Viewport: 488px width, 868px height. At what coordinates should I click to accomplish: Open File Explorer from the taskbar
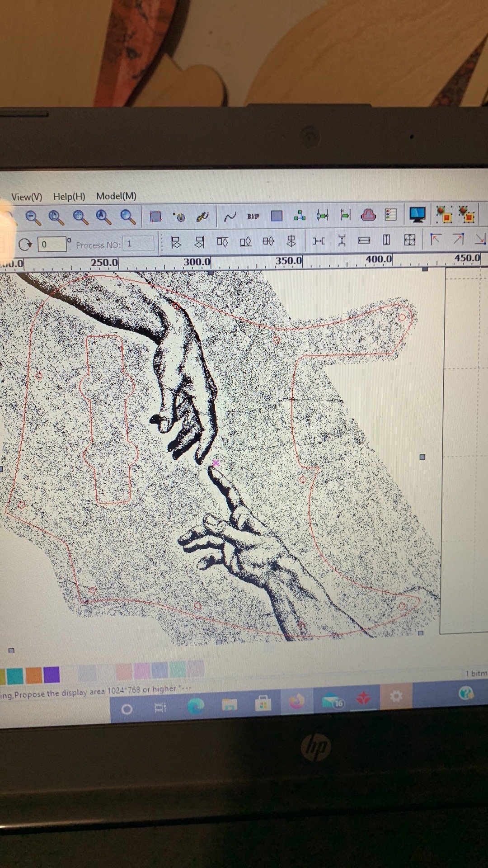coord(230,704)
